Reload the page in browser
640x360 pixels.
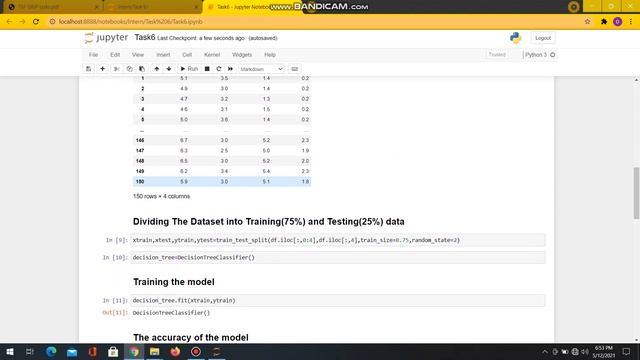click(x=36, y=22)
